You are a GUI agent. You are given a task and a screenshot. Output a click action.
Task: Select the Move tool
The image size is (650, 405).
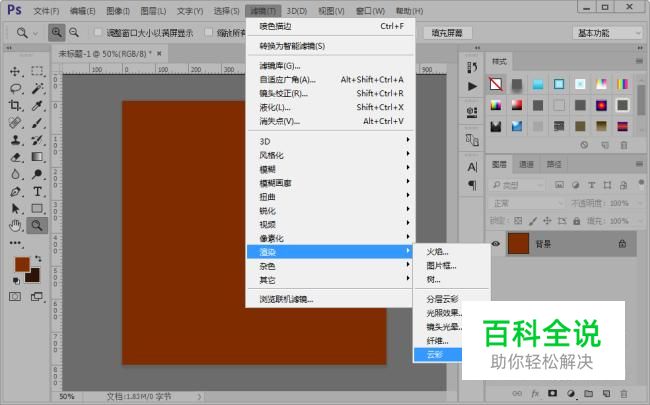(x=15, y=71)
